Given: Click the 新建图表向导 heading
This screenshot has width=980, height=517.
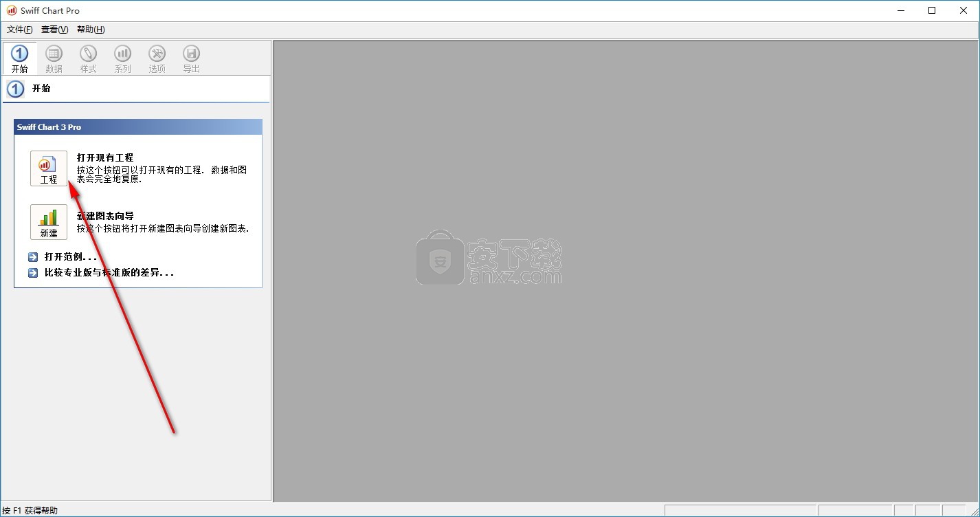Looking at the screenshot, I should coord(105,216).
